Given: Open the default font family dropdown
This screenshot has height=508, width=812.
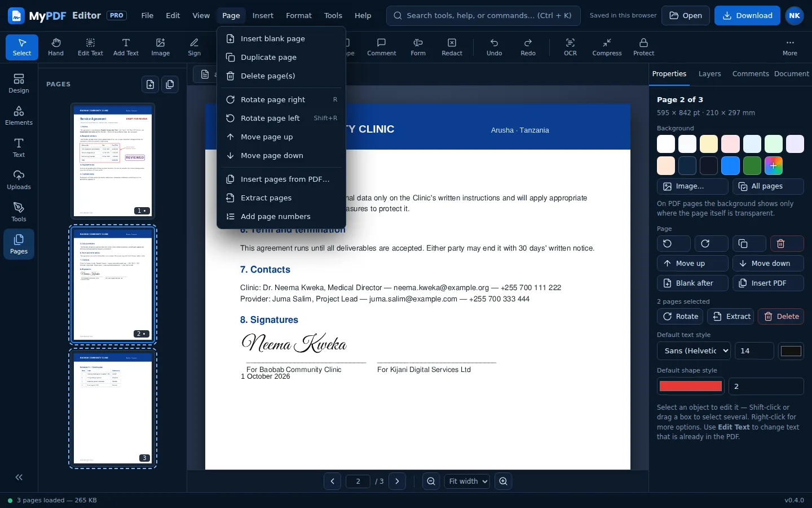Looking at the screenshot, I should (694, 351).
